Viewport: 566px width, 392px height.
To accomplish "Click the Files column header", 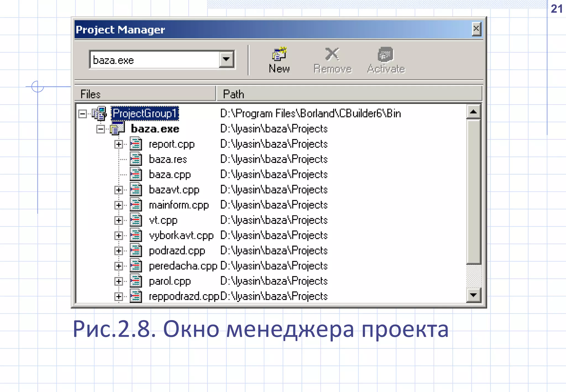I will coord(145,94).
